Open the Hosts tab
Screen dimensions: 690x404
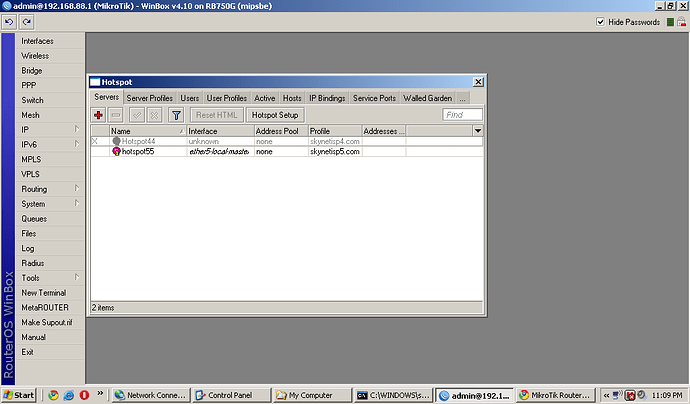292,98
